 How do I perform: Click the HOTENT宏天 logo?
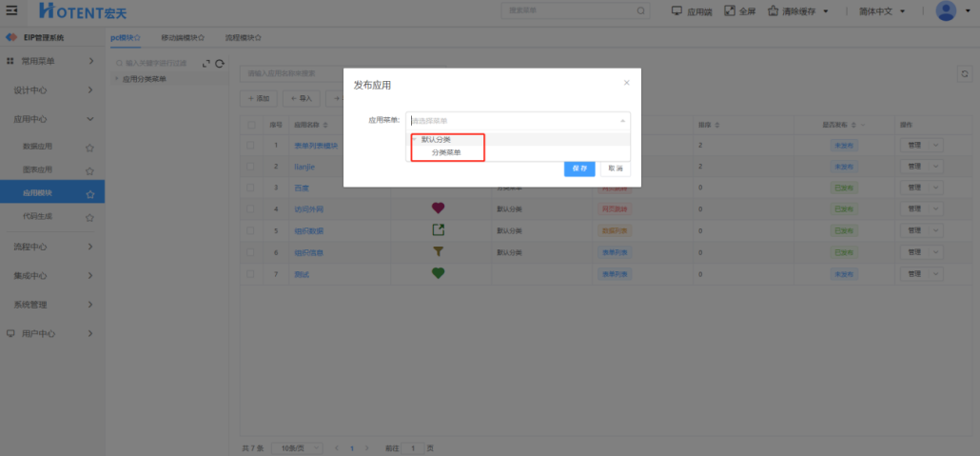point(83,10)
